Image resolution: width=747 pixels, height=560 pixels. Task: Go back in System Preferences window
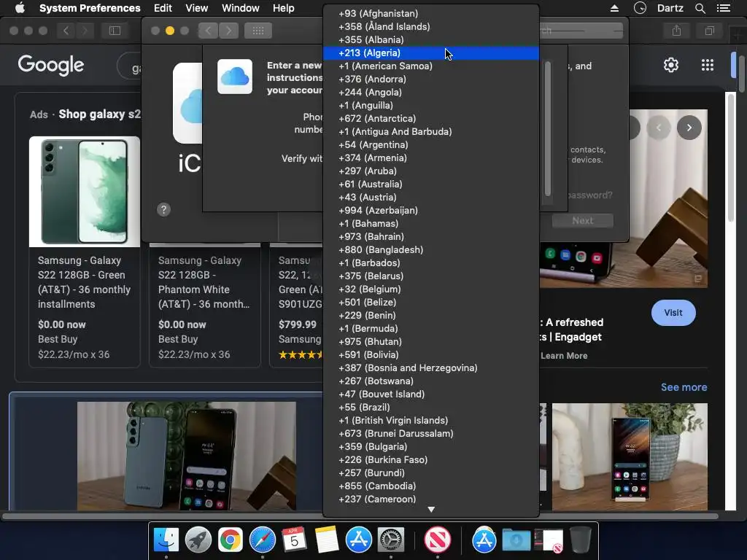208,31
